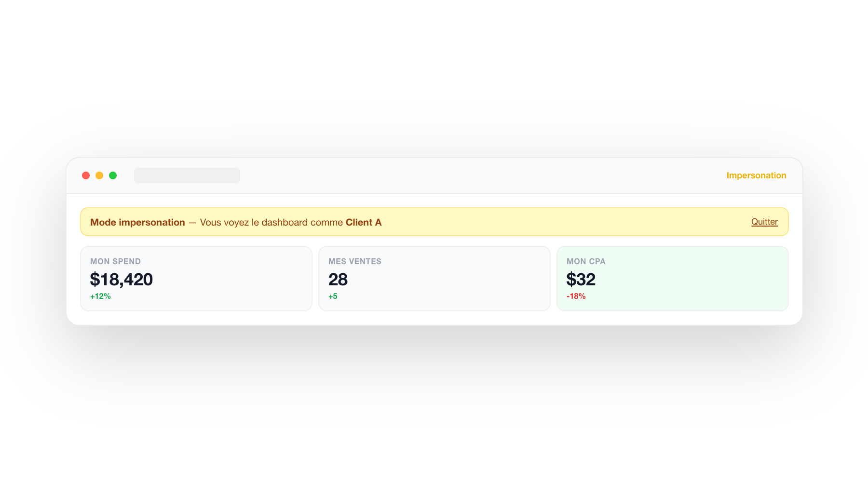Click empty title bar left of Impersonation

(x=482, y=175)
